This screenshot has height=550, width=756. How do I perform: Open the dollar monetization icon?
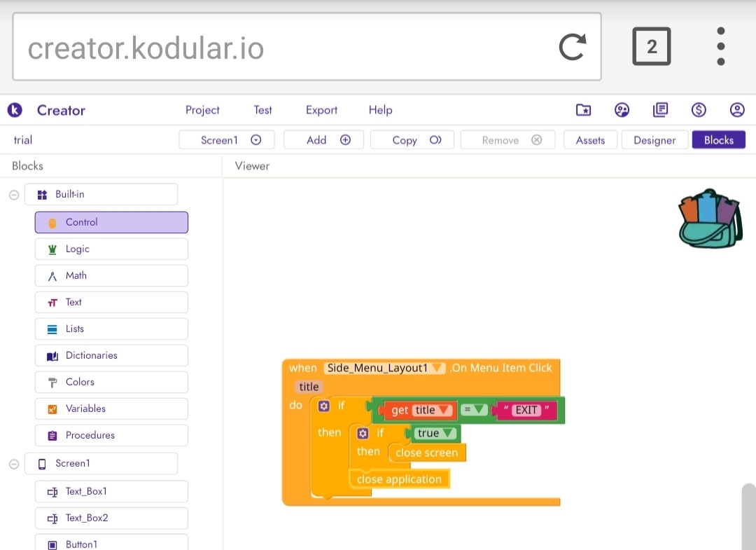click(699, 110)
